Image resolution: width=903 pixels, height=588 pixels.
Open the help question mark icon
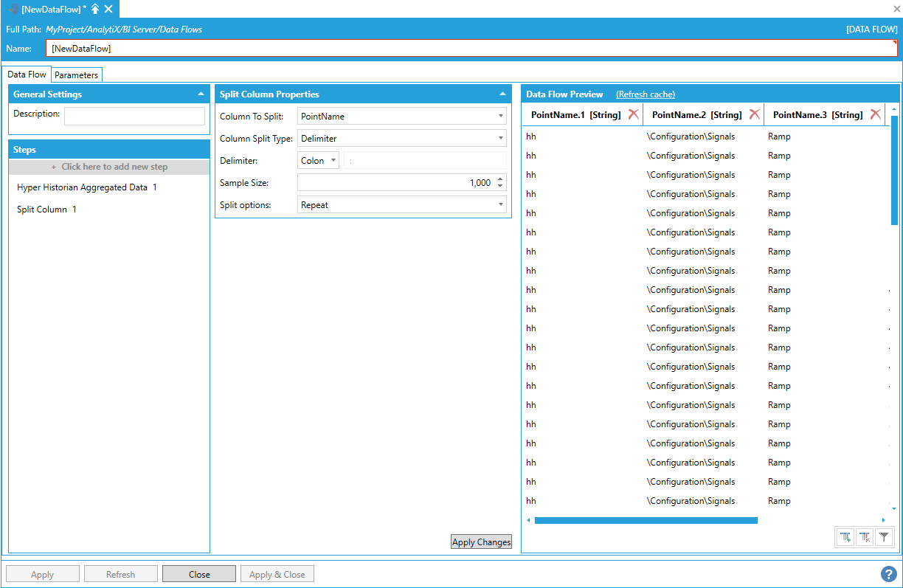[888, 573]
